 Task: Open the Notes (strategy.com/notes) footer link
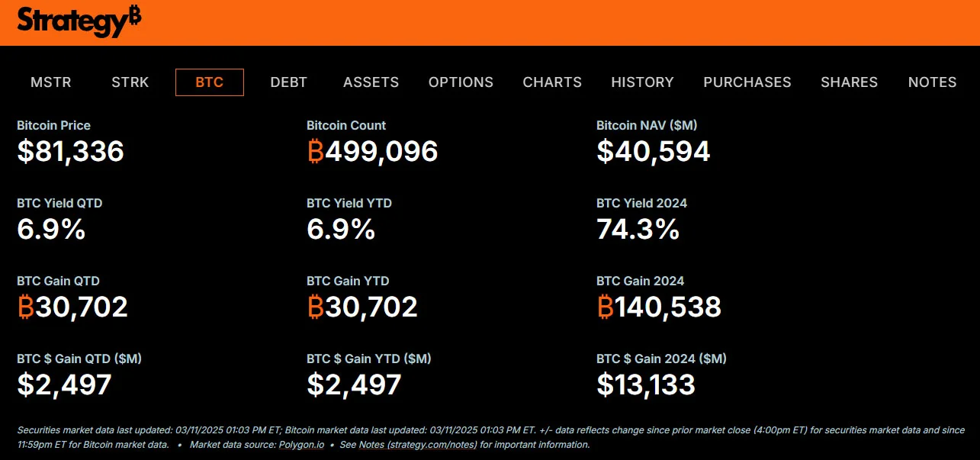pos(418,445)
